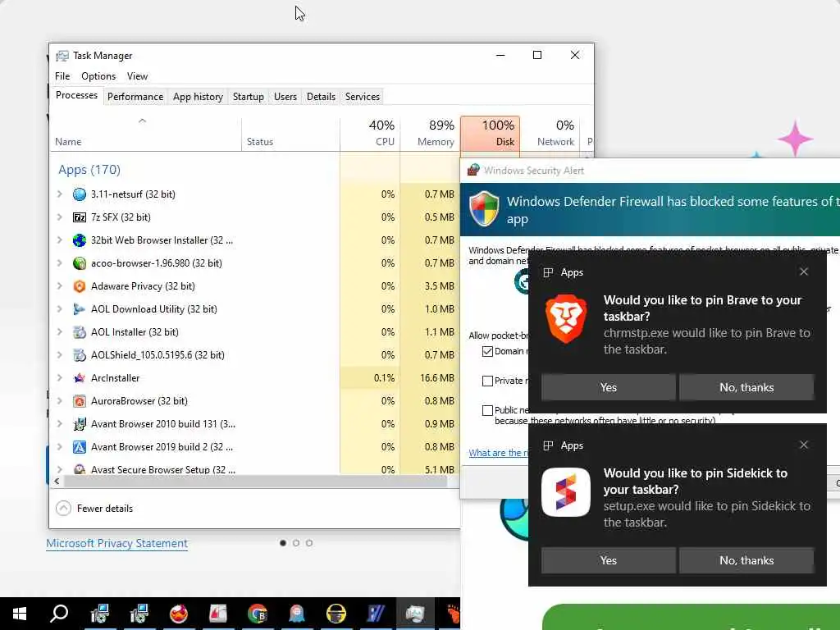Viewport: 840px width, 630px height.
Task: Click the Brave lion logo in notification
Action: (x=566, y=318)
